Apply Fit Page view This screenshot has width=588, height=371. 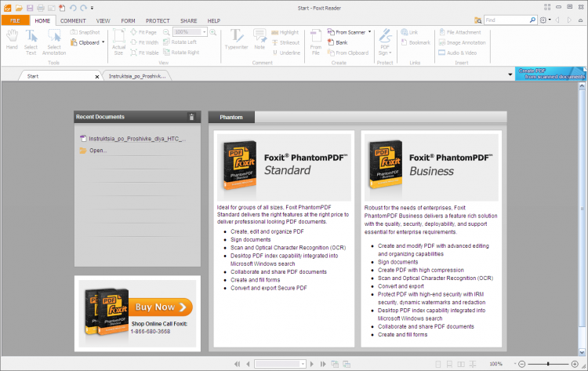[143, 32]
